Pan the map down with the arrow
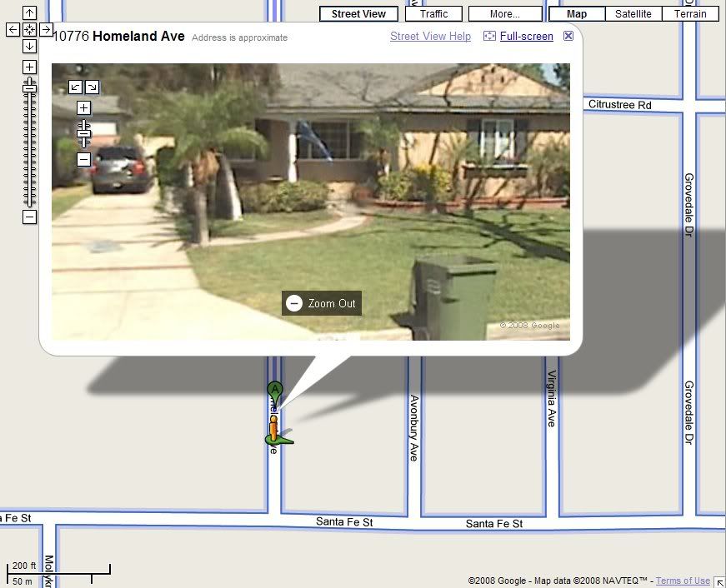 click(29, 46)
